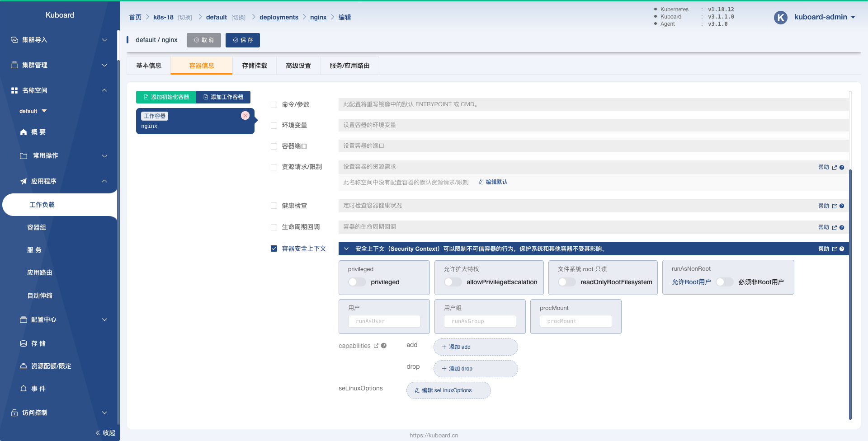
Task: Open capabilities external link icon
Action: (x=376, y=346)
